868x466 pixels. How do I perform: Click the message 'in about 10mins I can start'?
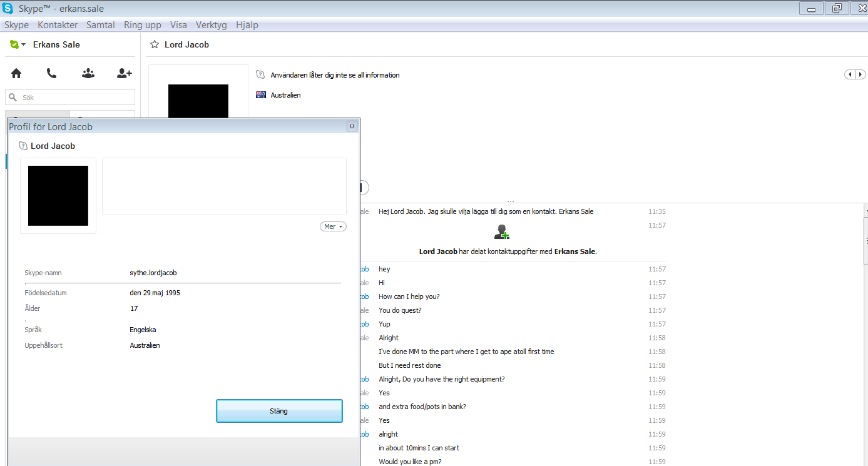pos(419,448)
